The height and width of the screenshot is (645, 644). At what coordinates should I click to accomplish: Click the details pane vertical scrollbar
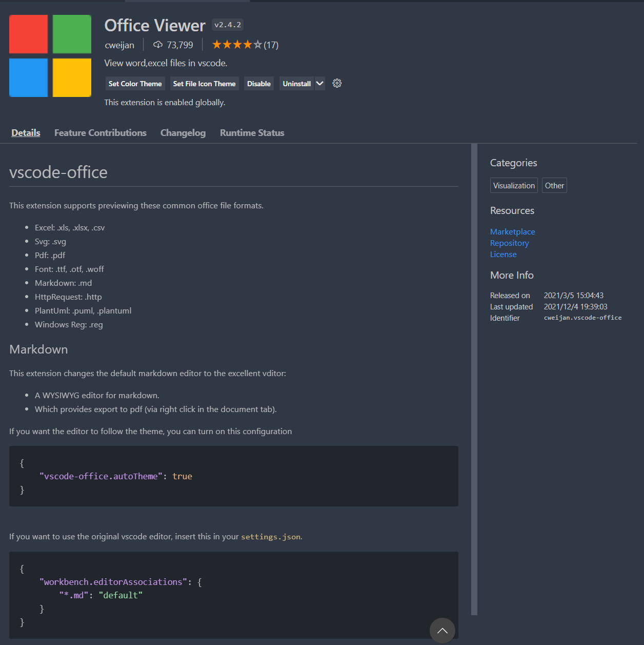coord(474,380)
